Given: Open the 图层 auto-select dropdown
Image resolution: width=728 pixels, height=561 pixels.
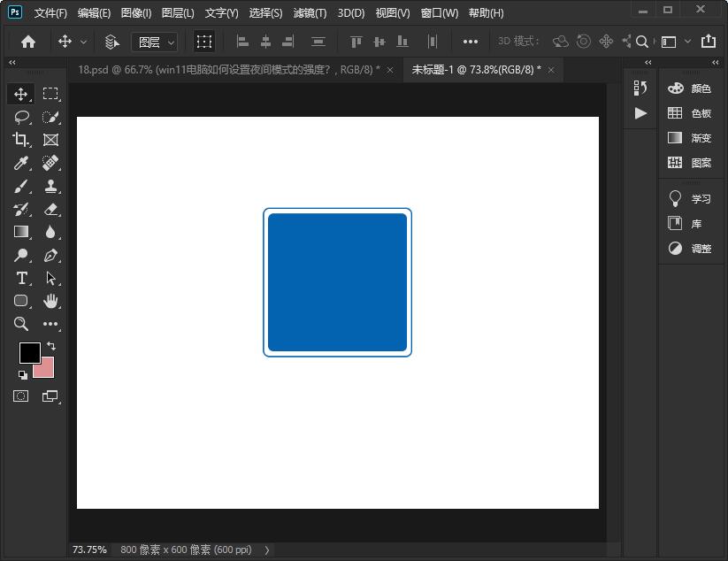Looking at the screenshot, I should click(x=155, y=42).
